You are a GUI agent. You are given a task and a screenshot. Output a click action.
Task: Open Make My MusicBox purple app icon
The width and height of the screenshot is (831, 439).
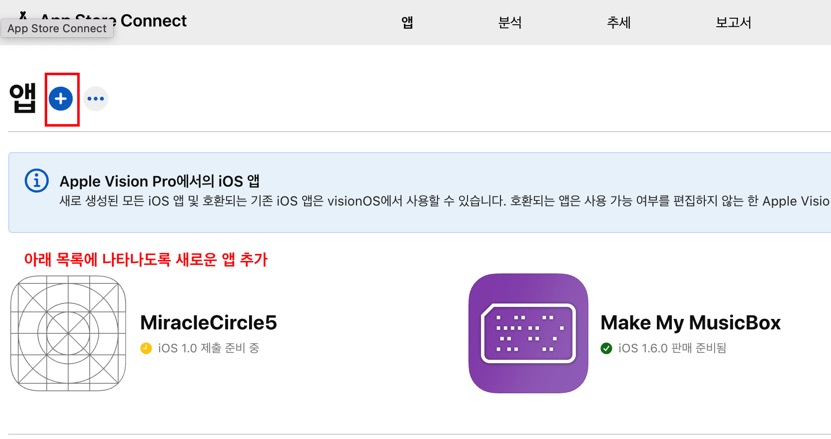pos(528,333)
